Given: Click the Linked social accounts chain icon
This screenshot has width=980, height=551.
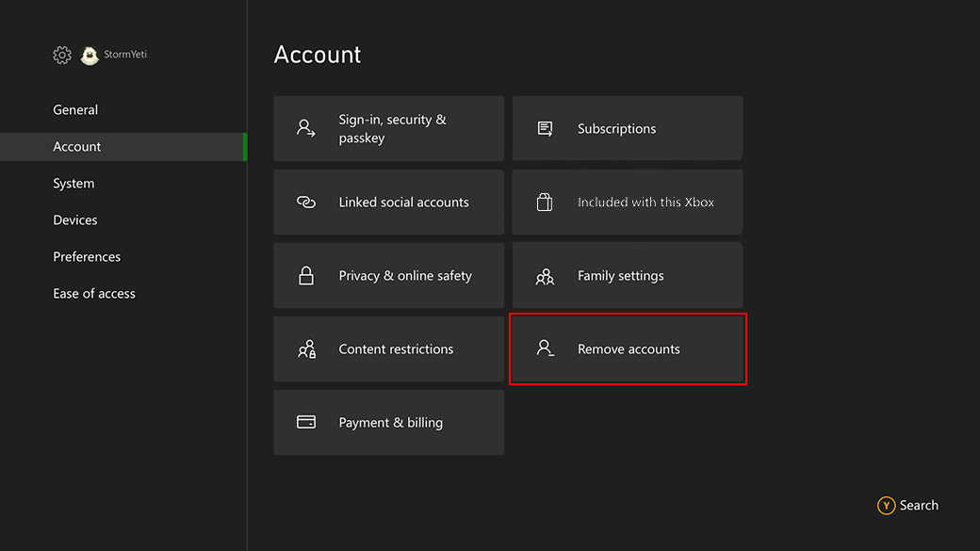Looking at the screenshot, I should [x=304, y=202].
